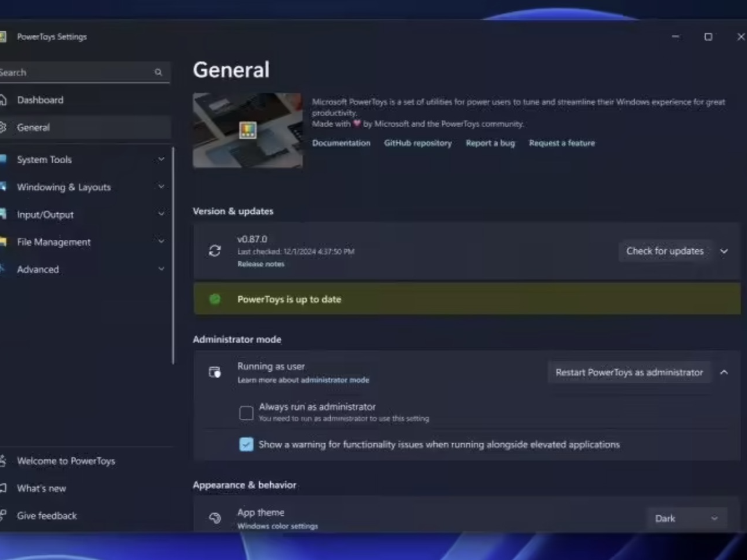Open the Check for updates dropdown arrow
The height and width of the screenshot is (560, 747).
tap(724, 251)
